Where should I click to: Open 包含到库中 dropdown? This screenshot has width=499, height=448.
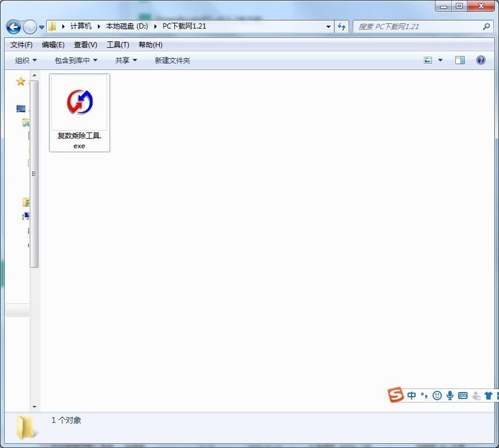[x=76, y=60]
